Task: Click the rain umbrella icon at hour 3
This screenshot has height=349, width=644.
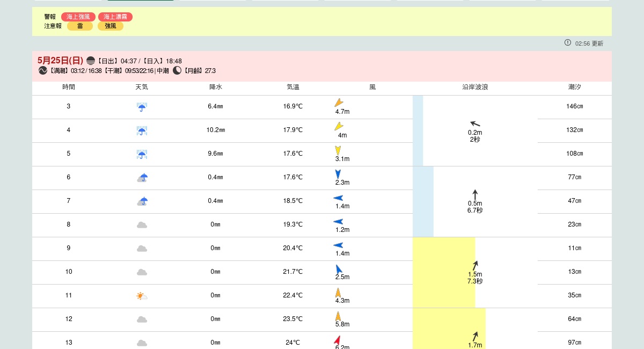Action: point(142,107)
